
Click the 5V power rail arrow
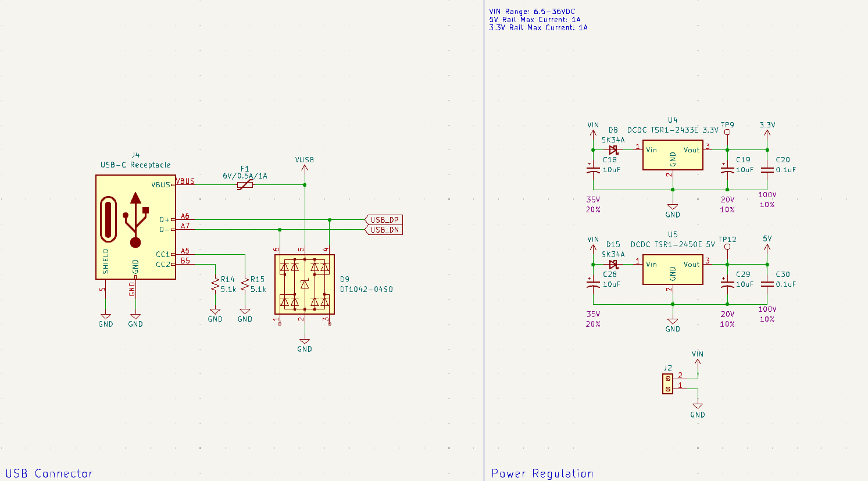(x=767, y=249)
